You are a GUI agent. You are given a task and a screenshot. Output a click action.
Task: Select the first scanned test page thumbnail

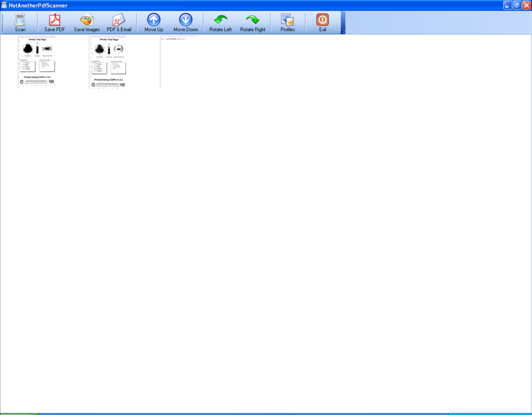click(37, 62)
